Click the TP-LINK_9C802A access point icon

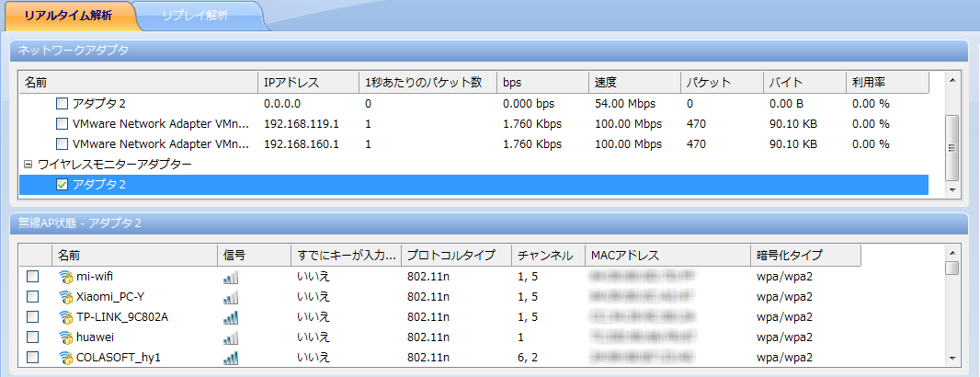(65, 317)
